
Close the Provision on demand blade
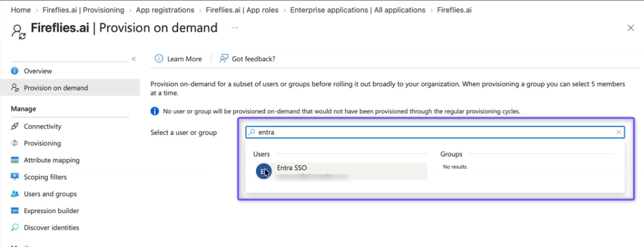pos(631,28)
